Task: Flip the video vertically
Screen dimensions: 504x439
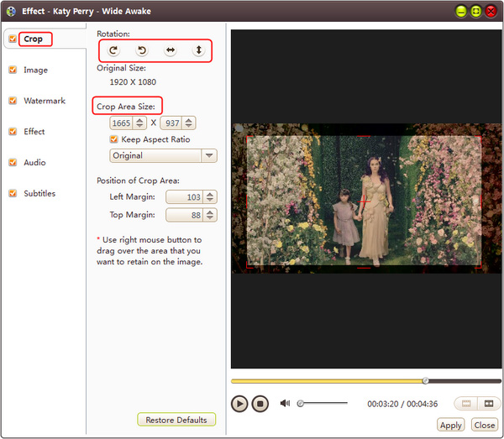Action: point(199,50)
